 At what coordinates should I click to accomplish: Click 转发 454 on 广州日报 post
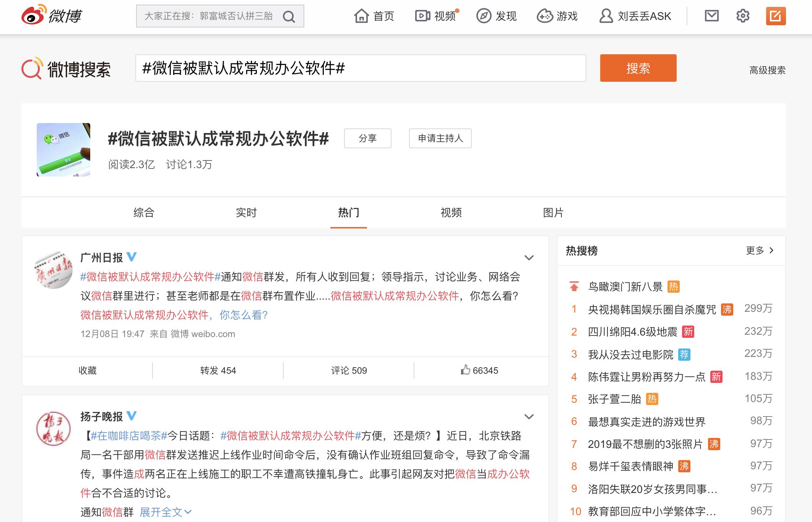click(218, 370)
